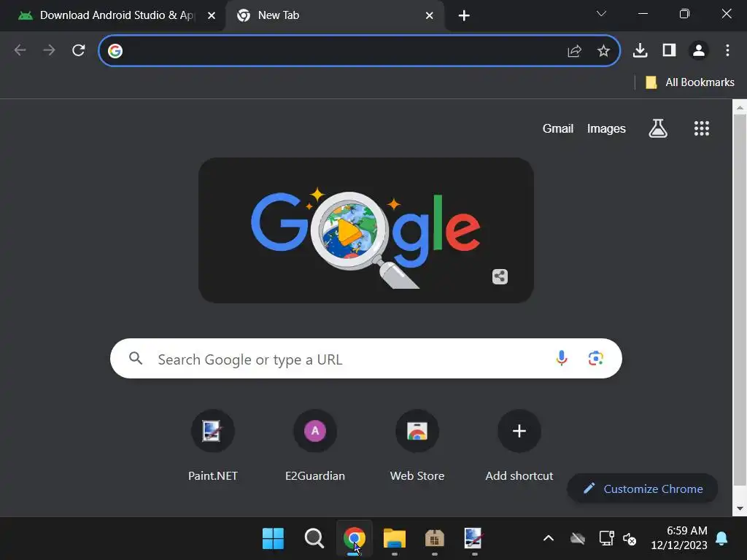The height and width of the screenshot is (560, 747).
Task: Expand the tab search chevron
Action: [x=601, y=14]
